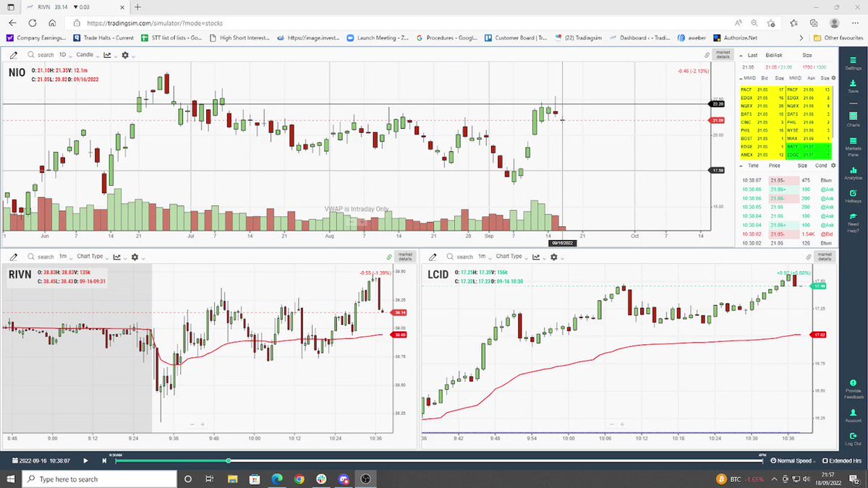Open Chart Type dropdown on LCID chart
Viewport: 868px width, 488px height.
click(x=512, y=257)
